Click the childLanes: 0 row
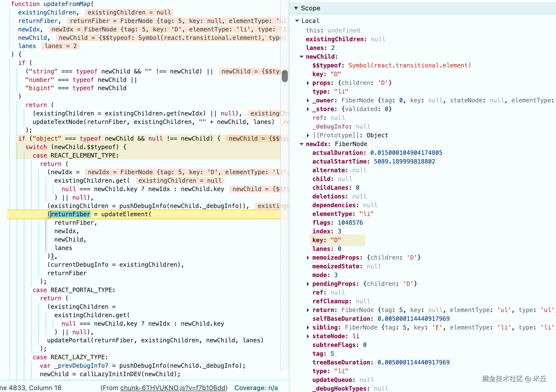The image size is (556, 392). click(x=336, y=188)
